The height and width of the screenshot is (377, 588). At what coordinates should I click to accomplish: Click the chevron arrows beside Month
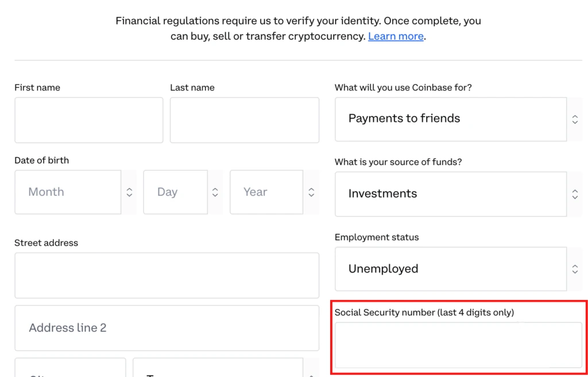(129, 193)
